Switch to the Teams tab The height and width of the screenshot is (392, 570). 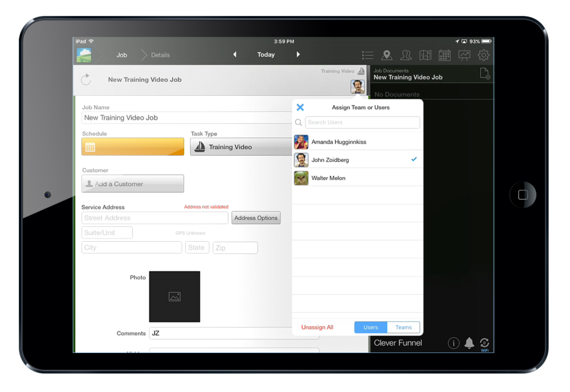pos(404,327)
